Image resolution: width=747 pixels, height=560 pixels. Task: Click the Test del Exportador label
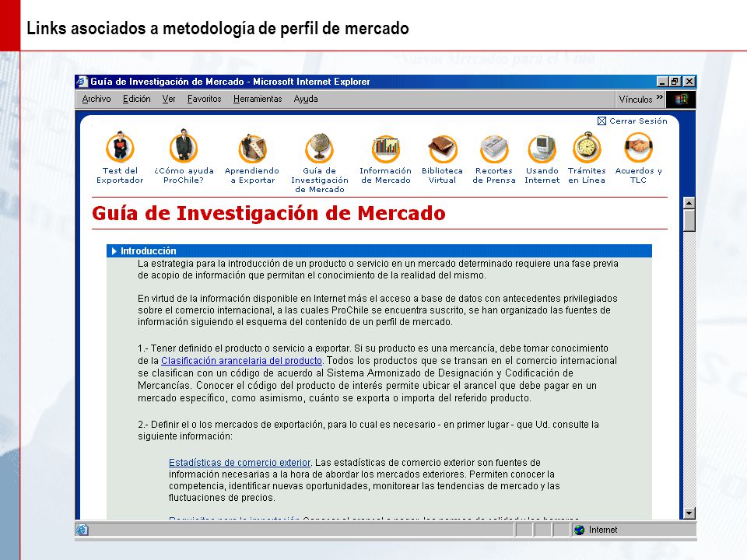click(120, 175)
